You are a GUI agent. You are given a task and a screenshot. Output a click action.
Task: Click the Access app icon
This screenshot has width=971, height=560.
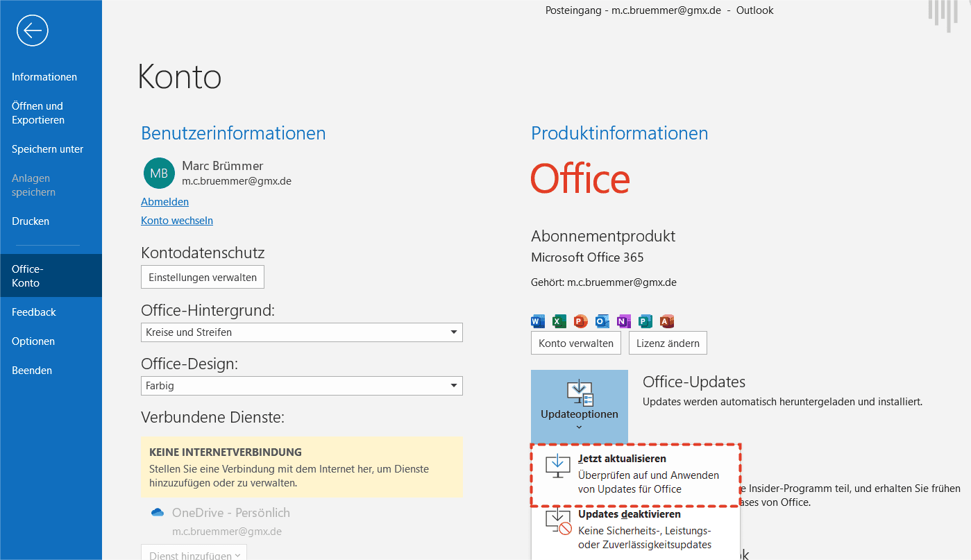667,321
